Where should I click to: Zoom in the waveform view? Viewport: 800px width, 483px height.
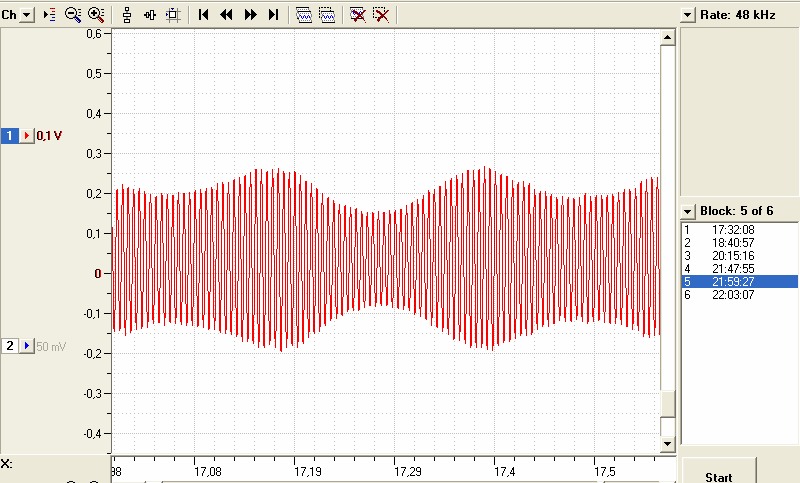coord(96,15)
